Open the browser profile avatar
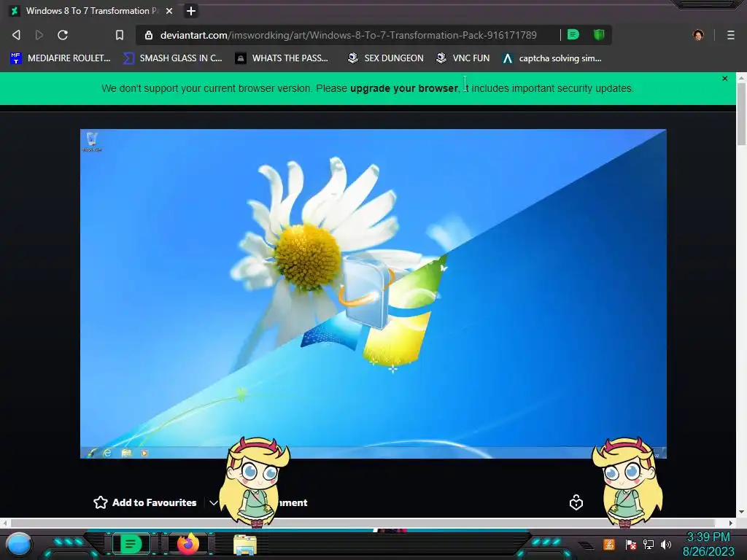Image resolution: width=747 pixels, height=560 pixels. coord(698,35)
